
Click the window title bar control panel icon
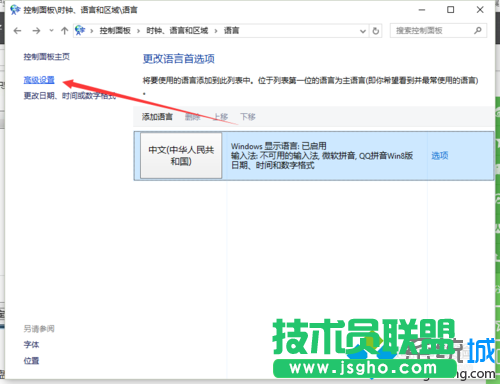pos(15,10)
